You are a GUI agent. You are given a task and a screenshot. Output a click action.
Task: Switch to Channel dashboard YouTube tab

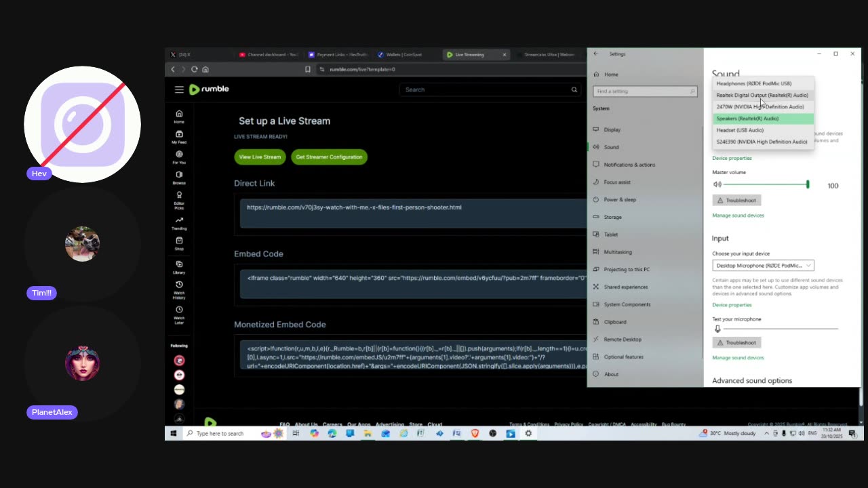pos(269,54)
